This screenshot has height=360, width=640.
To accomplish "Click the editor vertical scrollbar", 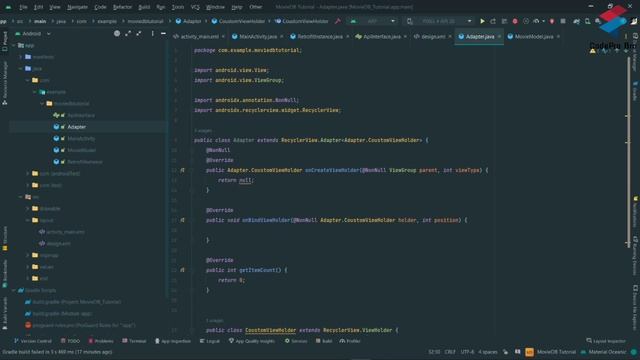I will click(x=628, y=151).
